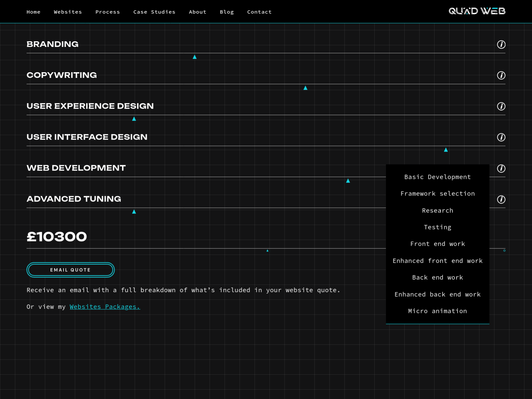Show User Experience Design info icon
Screen dimensions: 532x399
501,106
